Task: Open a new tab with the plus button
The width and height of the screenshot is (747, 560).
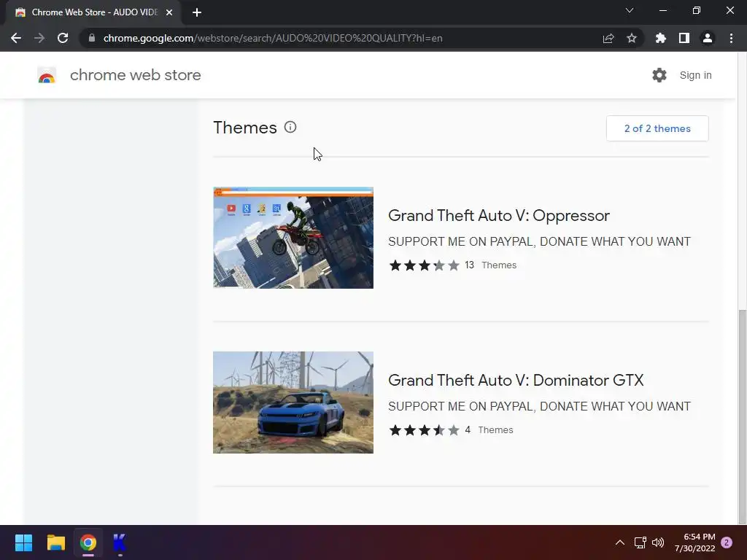Action: (x=197, y=12)
